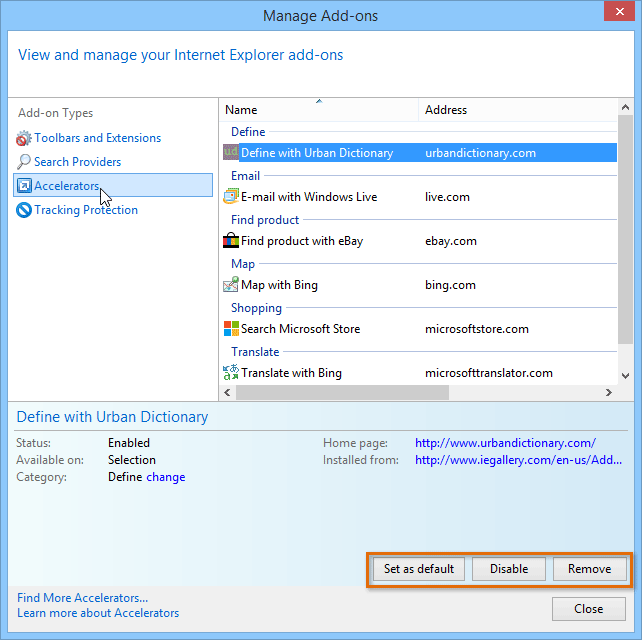Click the Remove button

(590, 569)
